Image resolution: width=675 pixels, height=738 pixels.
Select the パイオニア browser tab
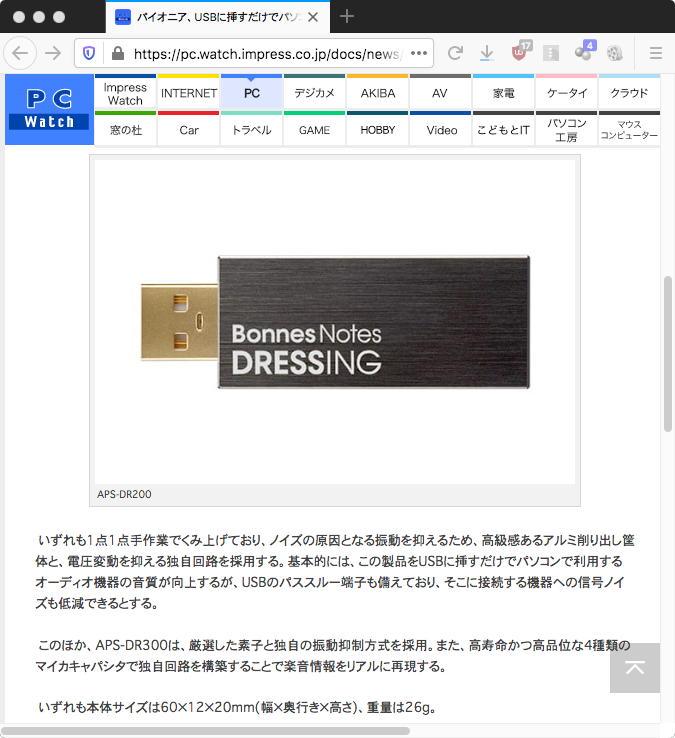[218, 17]
